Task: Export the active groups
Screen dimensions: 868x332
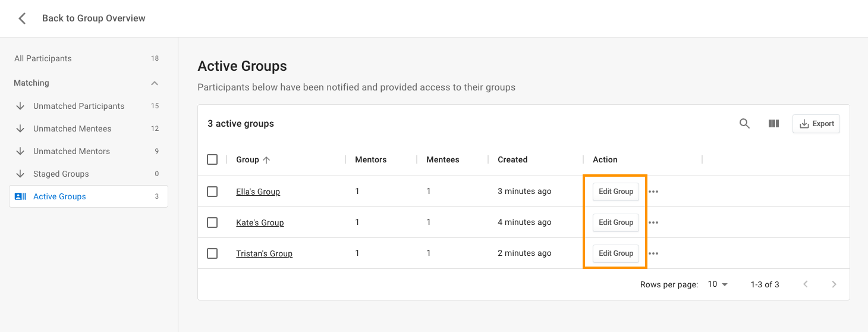Action: tap(816, 124)
